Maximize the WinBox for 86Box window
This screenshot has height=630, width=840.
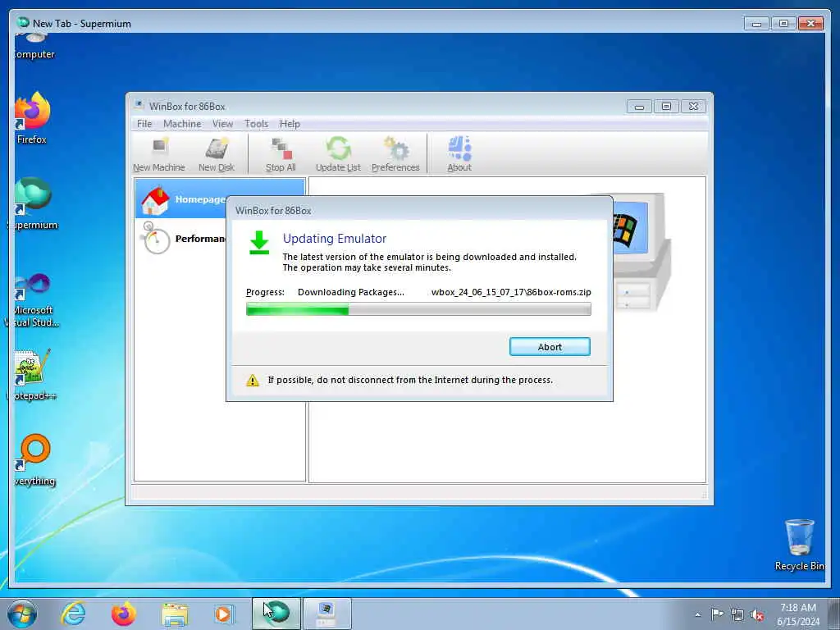(x=666, y=107)
